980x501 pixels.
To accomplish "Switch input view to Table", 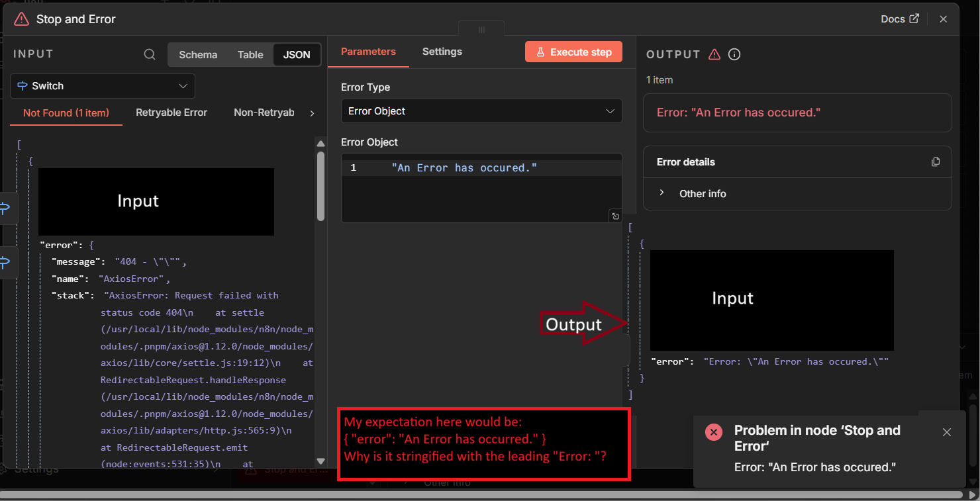I will [x=250, y=55].
